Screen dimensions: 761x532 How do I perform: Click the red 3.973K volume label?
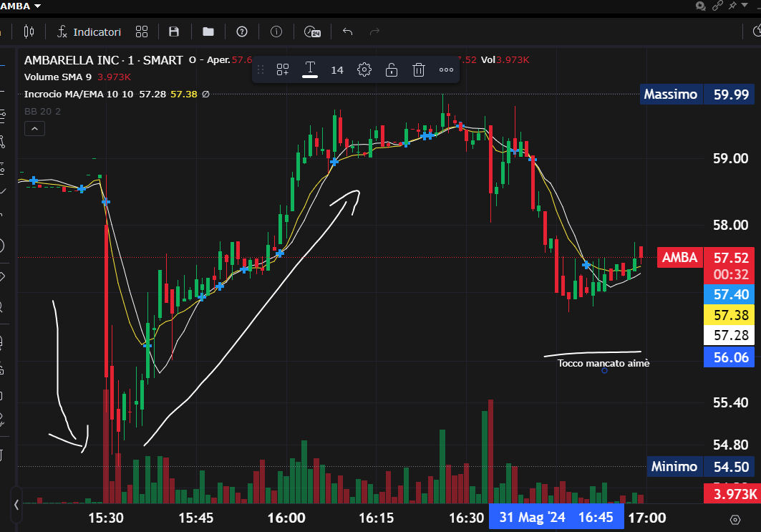732,494
